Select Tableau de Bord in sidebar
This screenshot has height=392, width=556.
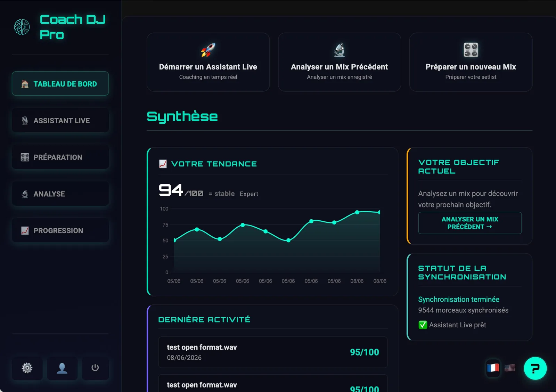click(x=60, y=84)
